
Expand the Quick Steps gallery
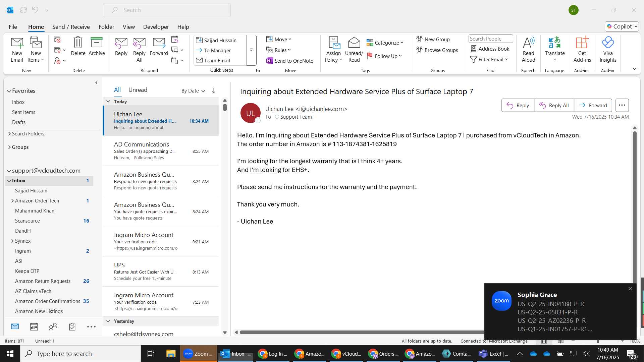coord(251,50)
